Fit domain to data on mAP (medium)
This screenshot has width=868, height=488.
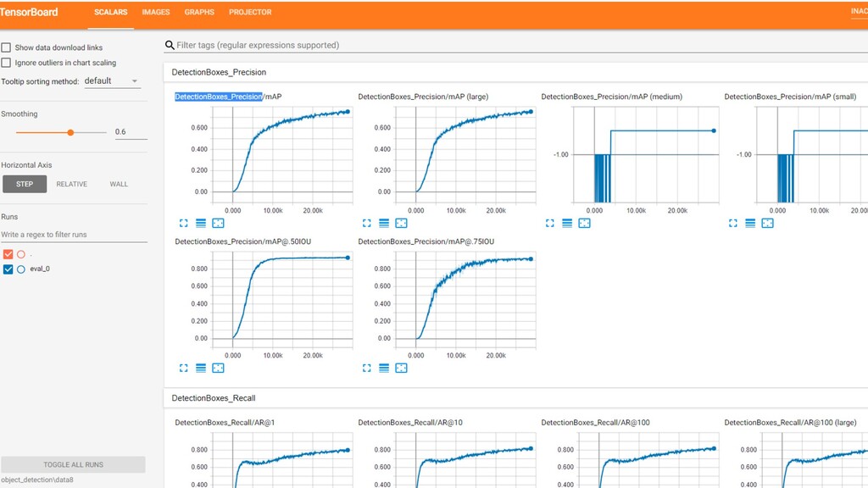585,223
